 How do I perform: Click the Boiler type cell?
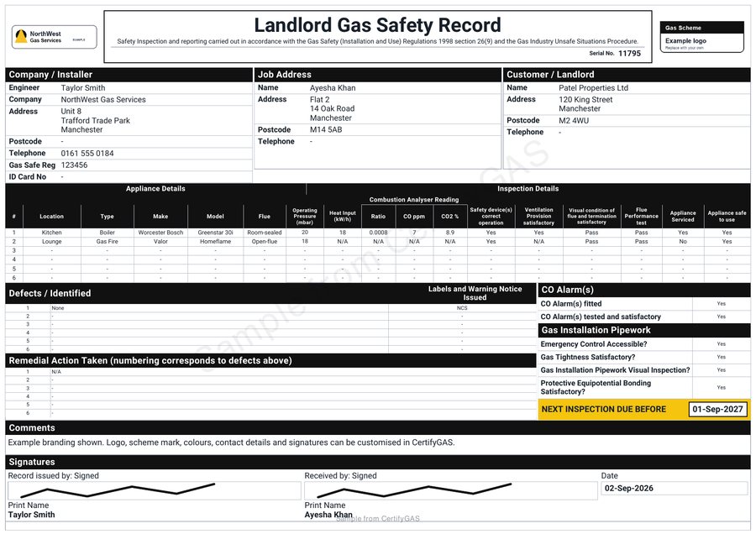pos(107,233)
